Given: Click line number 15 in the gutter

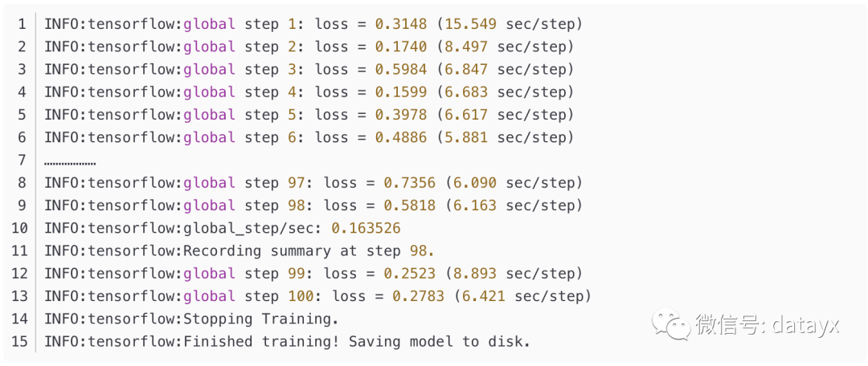Looking at the screenshot, I should [x=19, y=342].
